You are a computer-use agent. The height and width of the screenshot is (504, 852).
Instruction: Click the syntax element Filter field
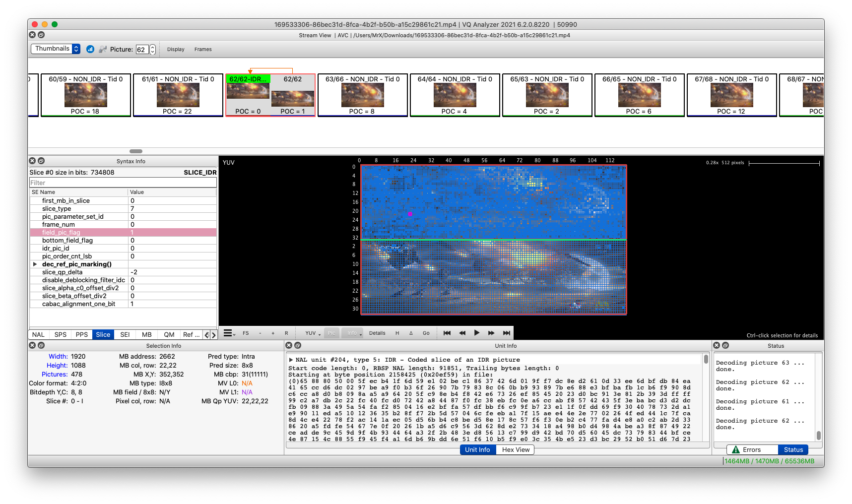tap(123, 183)
